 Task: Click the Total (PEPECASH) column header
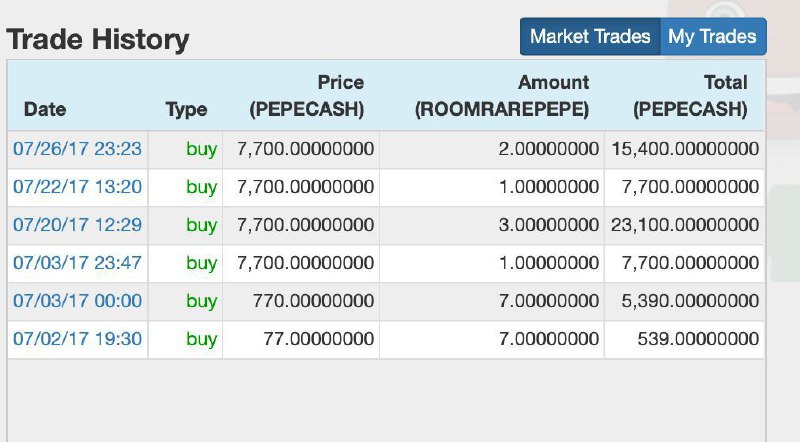pyautogui.click(x=690, y=95)
